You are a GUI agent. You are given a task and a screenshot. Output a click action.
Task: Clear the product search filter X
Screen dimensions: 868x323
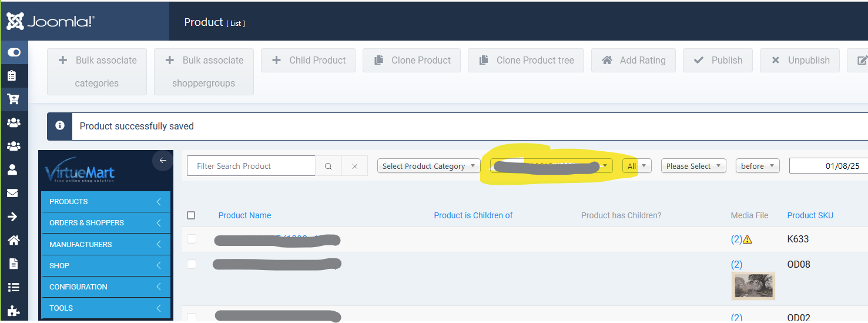pyautogui.click(x=354, y=166)
